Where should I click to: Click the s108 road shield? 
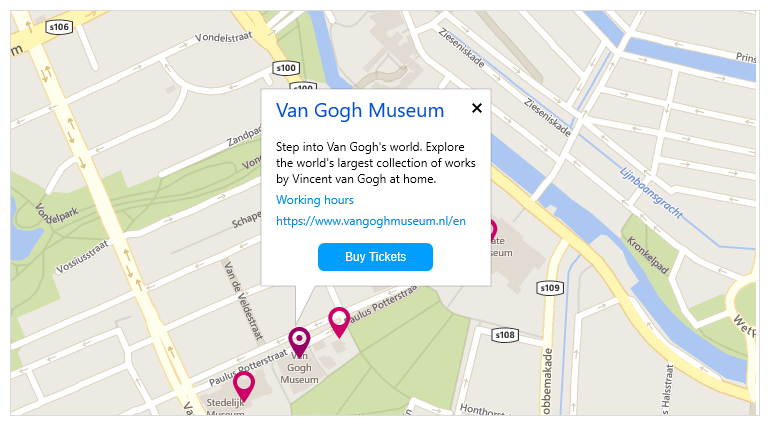click(x=505, y=335)
